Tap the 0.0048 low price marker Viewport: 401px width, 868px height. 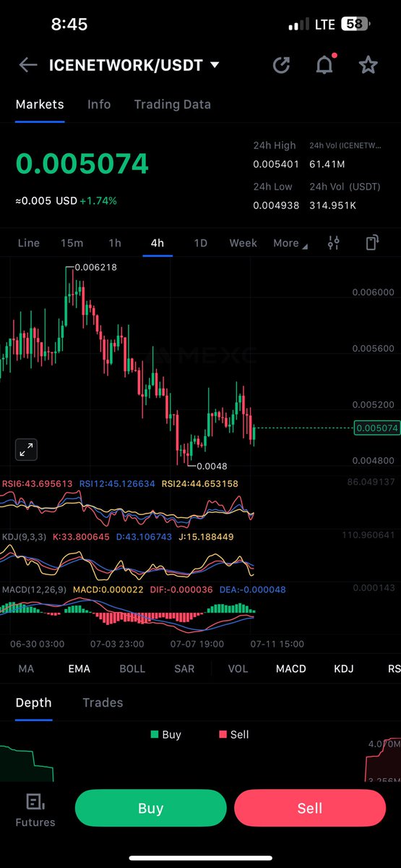211,466
